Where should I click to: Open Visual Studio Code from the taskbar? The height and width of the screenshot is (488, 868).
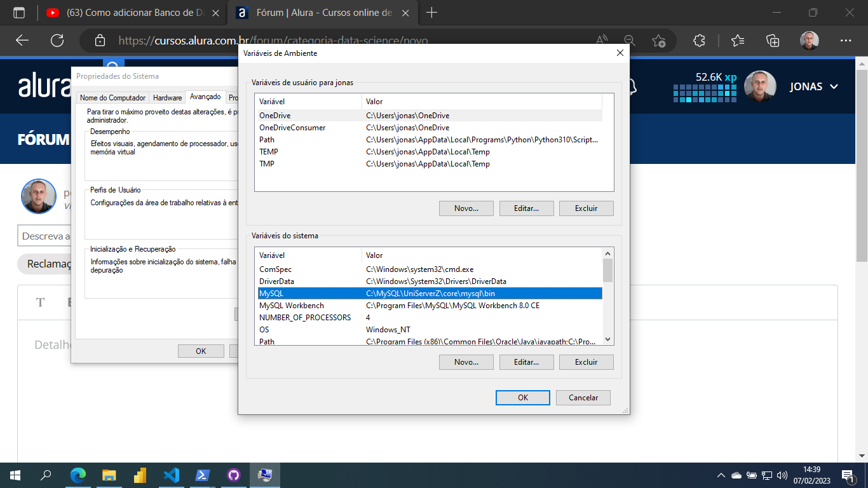point(172,475)
